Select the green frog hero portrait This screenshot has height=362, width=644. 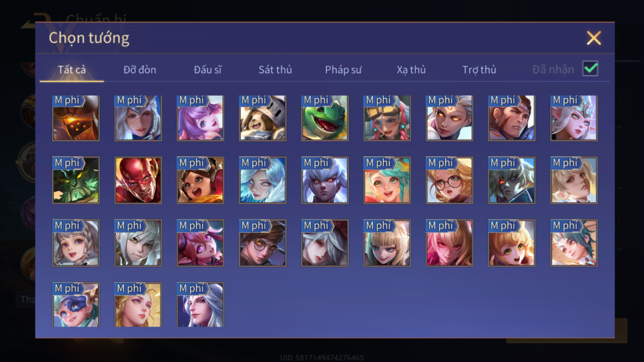[325, 118]
